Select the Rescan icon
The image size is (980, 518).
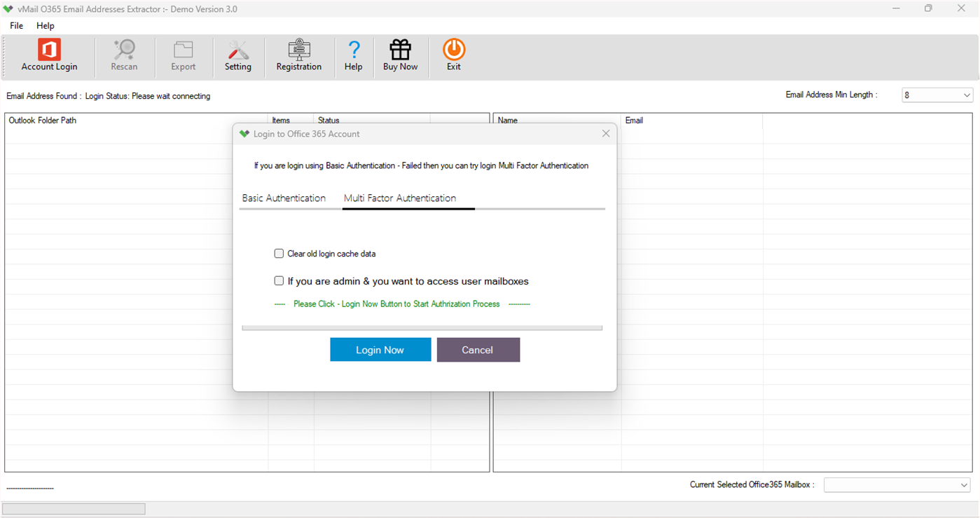pos(124,55)
